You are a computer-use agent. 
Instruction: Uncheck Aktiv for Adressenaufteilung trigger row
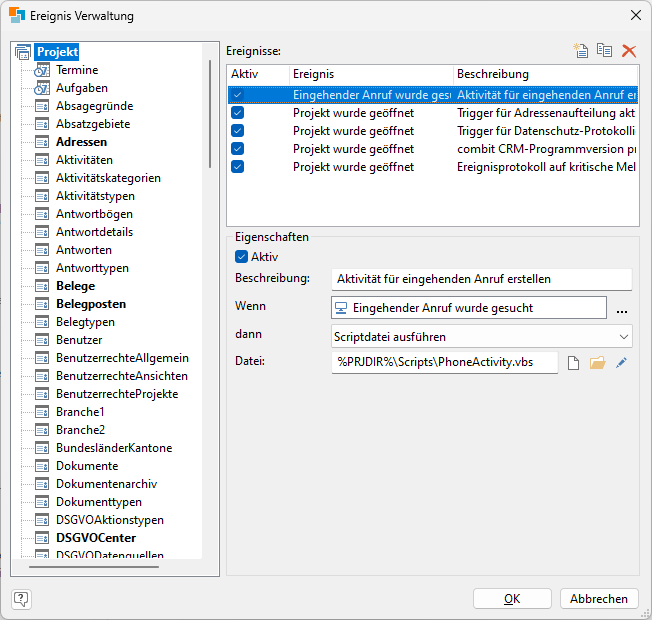[237, 113]
